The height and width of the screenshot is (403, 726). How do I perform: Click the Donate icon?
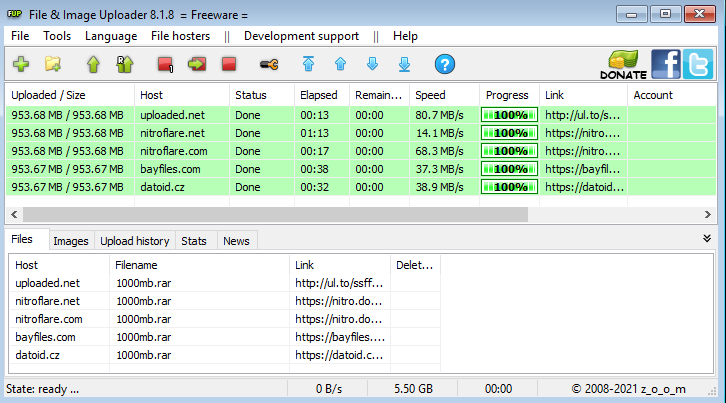[622, 64]
